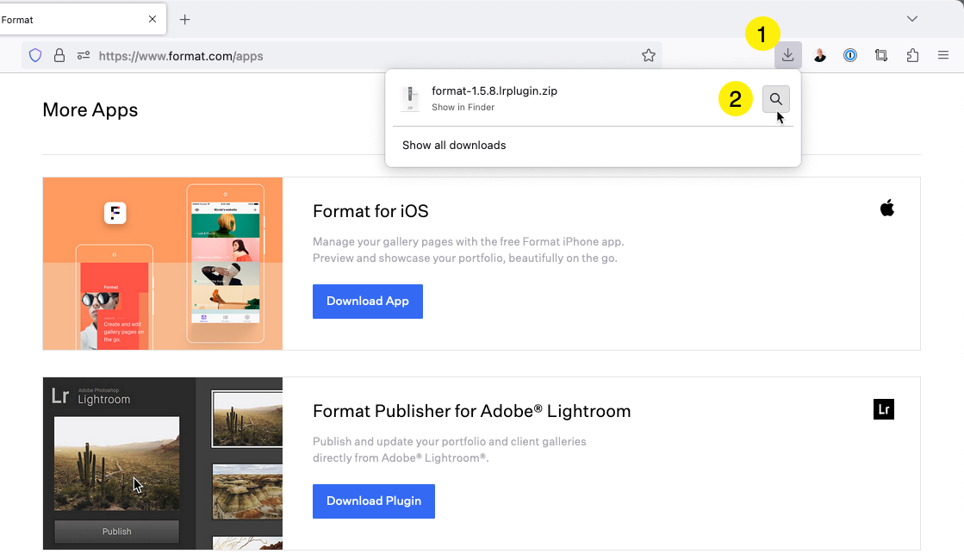Viewport: 964px width, 560px height.
Task: Open the 1Password extension icon
Action: (850, 56)
